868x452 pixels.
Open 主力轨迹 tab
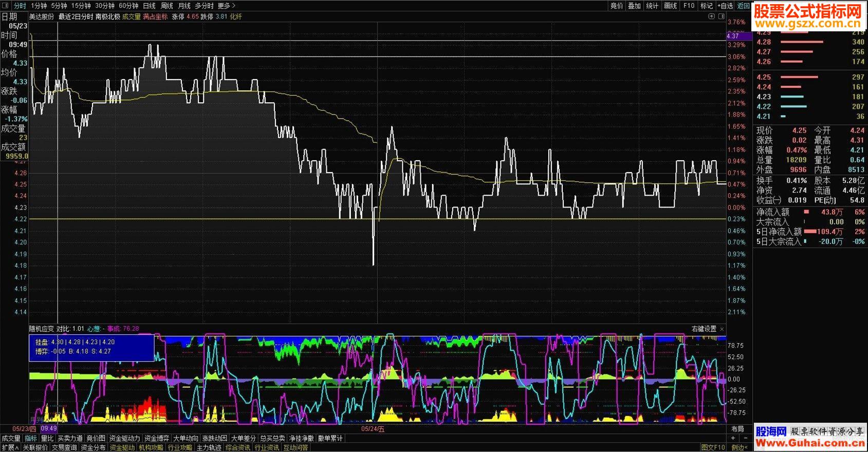pyautogui.click(x=209, y=447)
